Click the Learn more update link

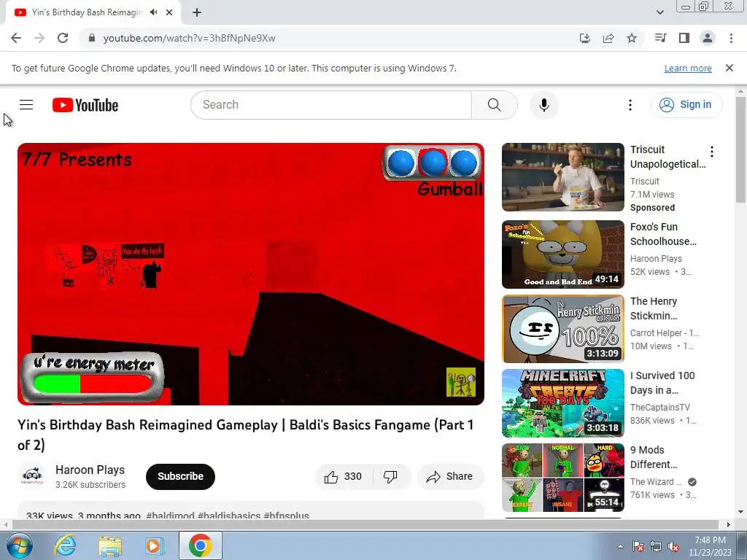coord(688,68)
